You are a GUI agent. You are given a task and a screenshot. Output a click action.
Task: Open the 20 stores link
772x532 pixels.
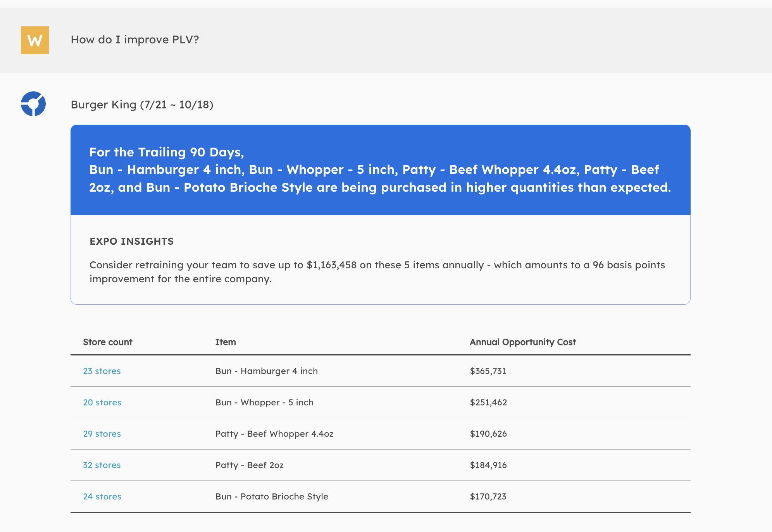click(102, 402)
